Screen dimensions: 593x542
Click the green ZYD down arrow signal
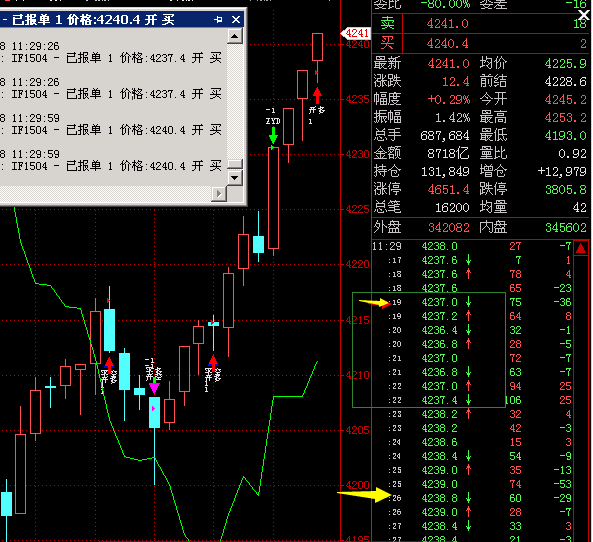273,135
